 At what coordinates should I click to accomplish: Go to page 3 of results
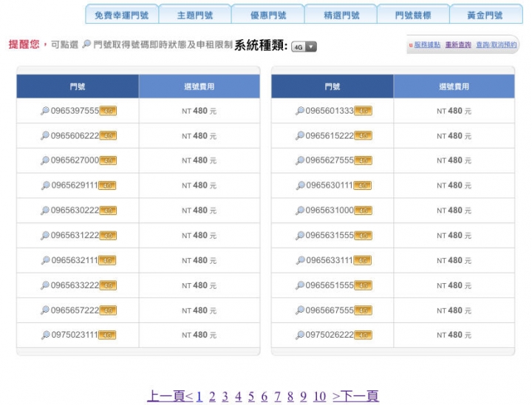click(x=225, y=397)
